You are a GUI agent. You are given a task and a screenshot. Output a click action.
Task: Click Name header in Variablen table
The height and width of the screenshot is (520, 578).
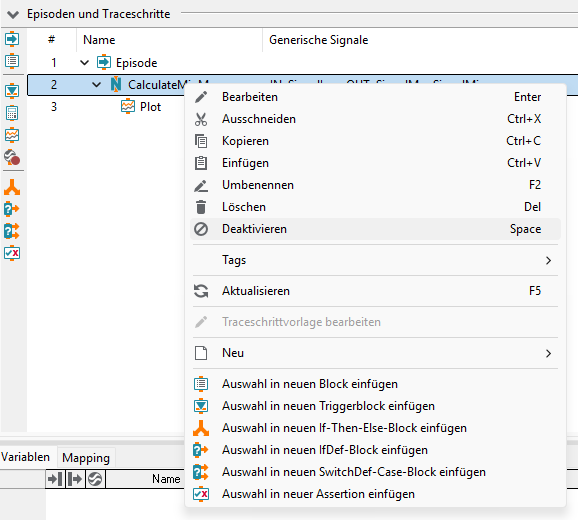(166, 479)
